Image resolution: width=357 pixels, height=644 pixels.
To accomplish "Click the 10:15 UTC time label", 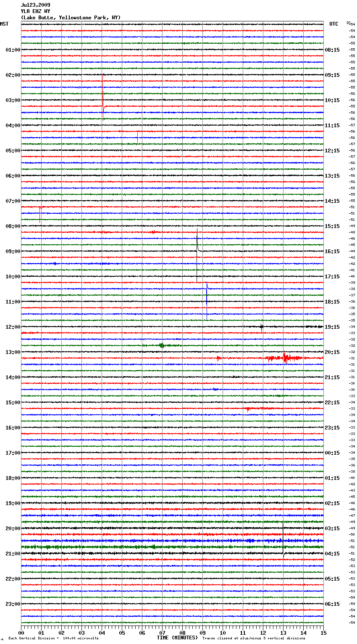I will (x=332, y=100).
